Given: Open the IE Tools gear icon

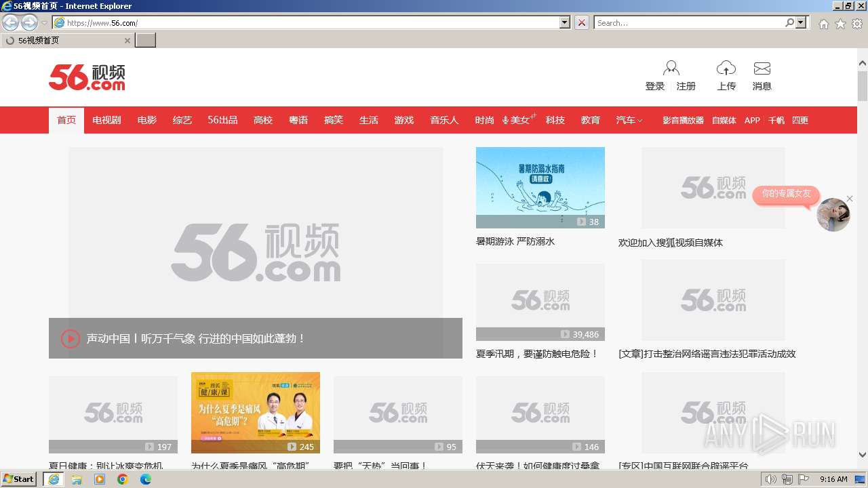Looking at the screenshot, I should (x=857, y=24).
